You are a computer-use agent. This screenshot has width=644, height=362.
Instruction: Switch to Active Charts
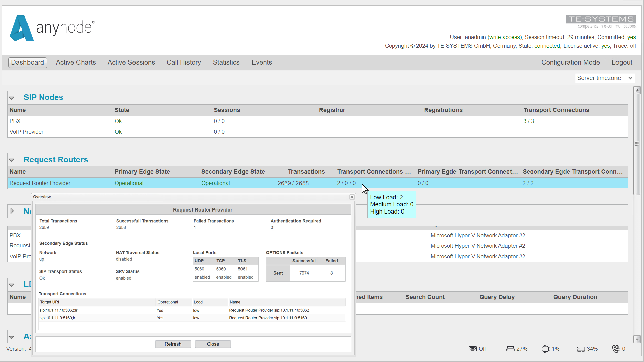pyautogui.click(x=76, y=63)
